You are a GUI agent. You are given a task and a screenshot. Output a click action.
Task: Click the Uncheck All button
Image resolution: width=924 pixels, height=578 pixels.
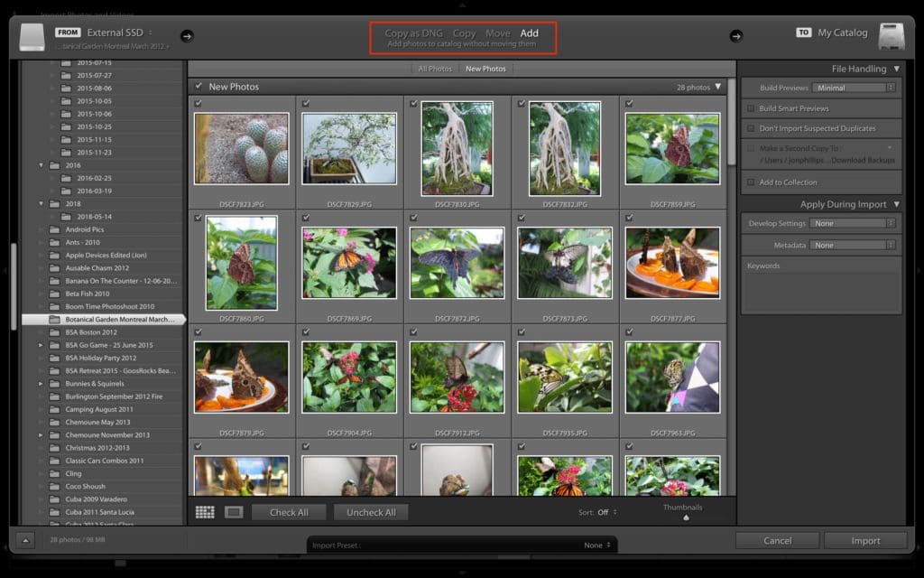[371, 513]
